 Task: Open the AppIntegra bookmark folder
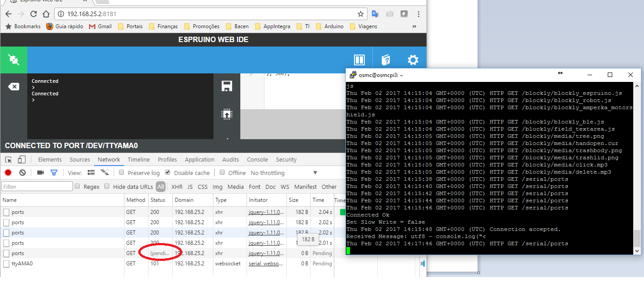(272, 26)
